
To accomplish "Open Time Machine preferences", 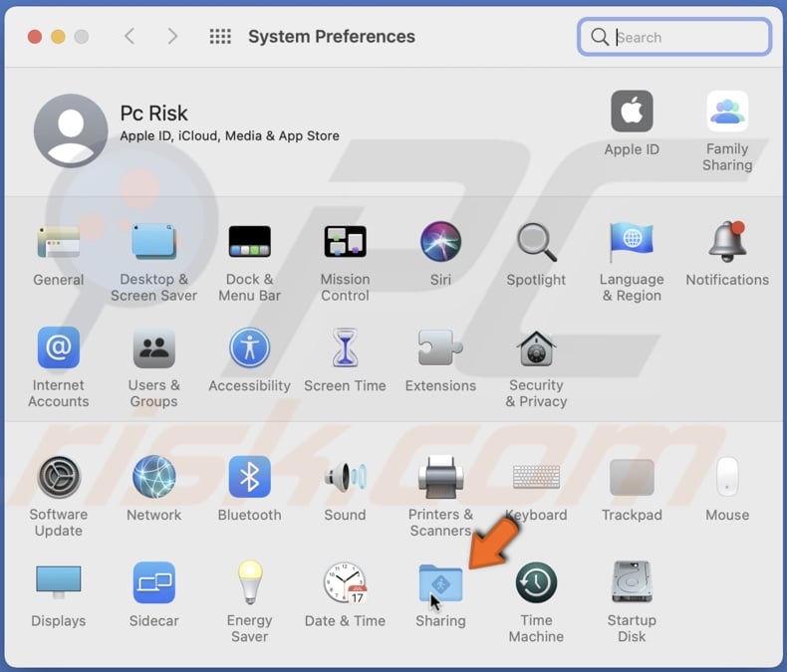I will pos(536,584).
